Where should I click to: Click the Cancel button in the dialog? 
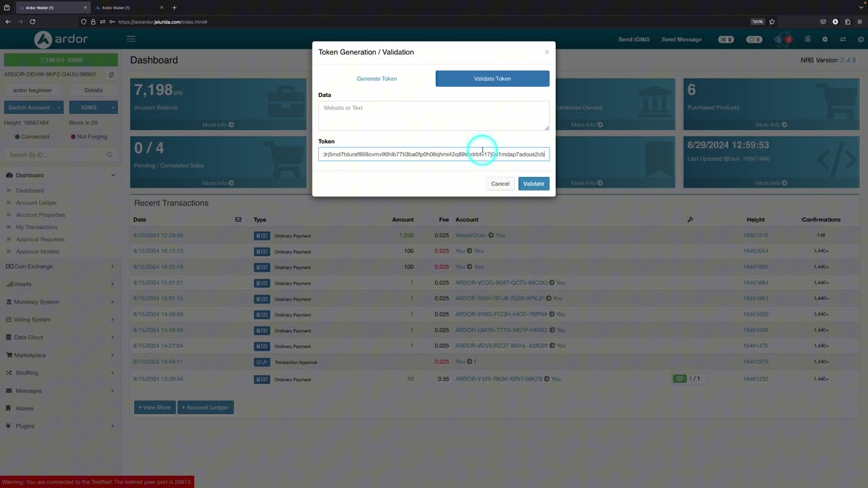[x=500, y=184]
